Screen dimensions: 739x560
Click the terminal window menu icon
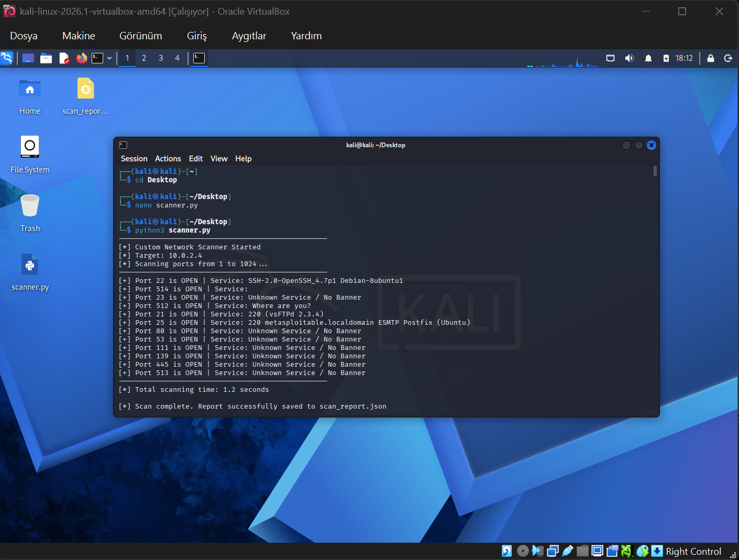pos(123,145)
